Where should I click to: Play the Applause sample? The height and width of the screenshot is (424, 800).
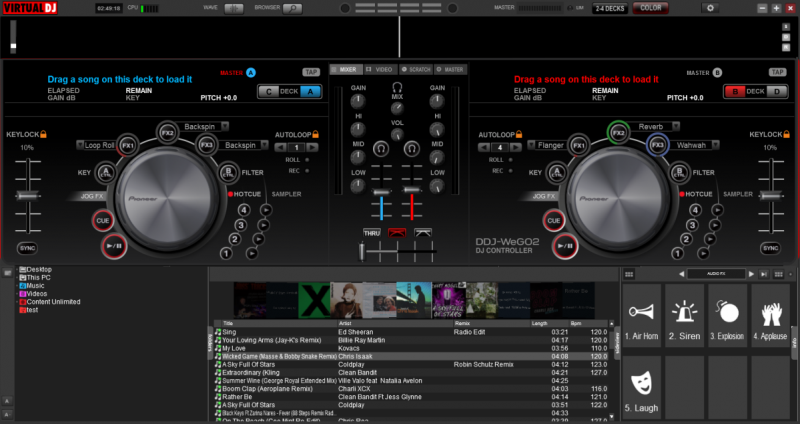click(770, 316)
